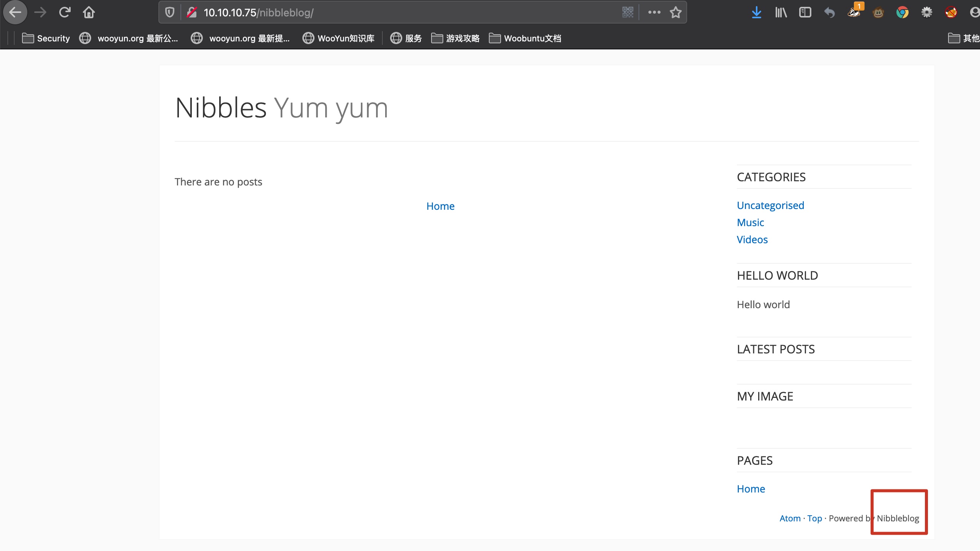Expand the Woobuntu文档 bookmarks folder
The image size is (980, 551).
pos(525,38)
